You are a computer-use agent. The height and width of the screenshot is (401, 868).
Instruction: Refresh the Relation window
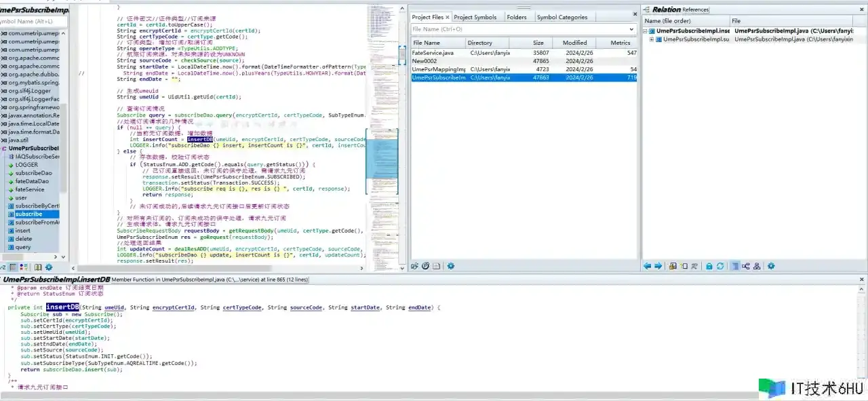tap(719, 267)
